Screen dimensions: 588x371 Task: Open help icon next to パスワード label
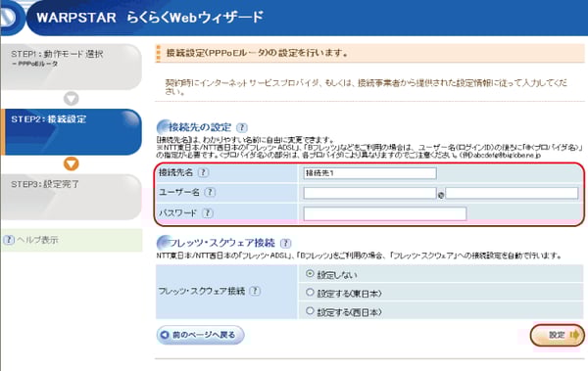tap(208, 212)
